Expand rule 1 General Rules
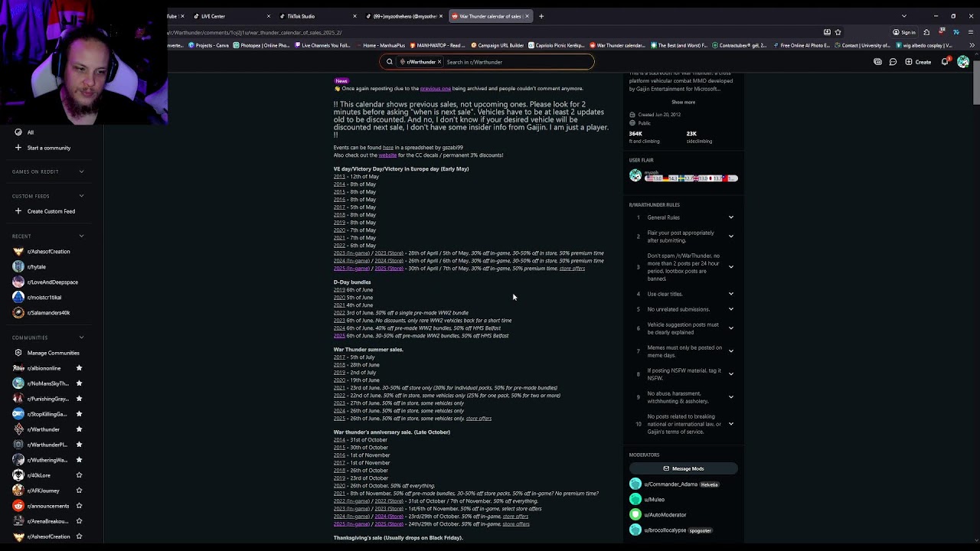Viewport: 980px width, 551px height. click(x=730, y=217)
